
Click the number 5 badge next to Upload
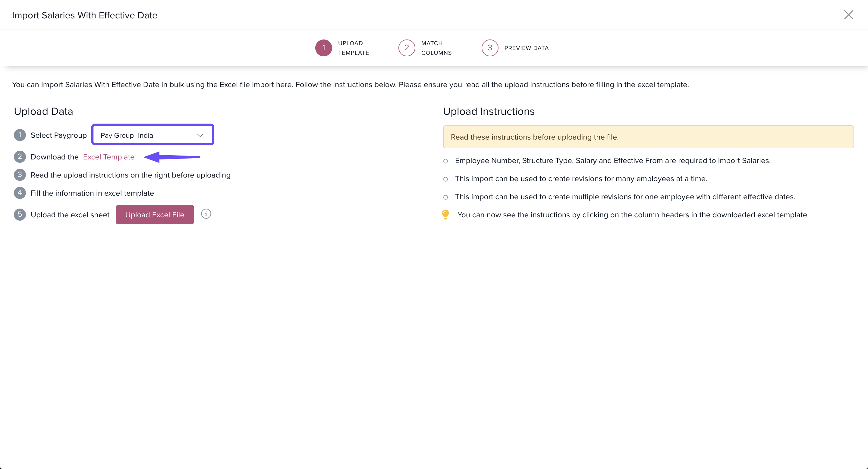(20, 215)
